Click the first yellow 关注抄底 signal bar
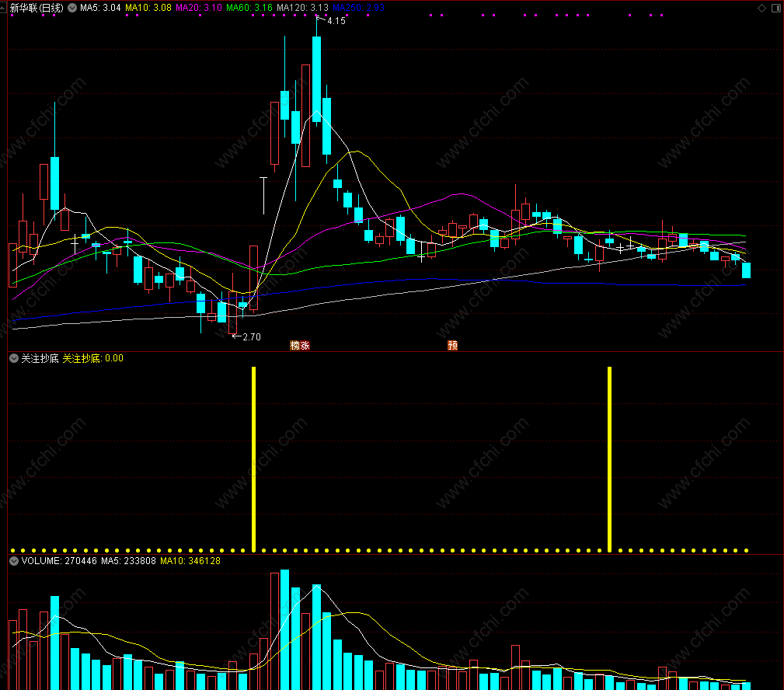 tap(253, 459)
